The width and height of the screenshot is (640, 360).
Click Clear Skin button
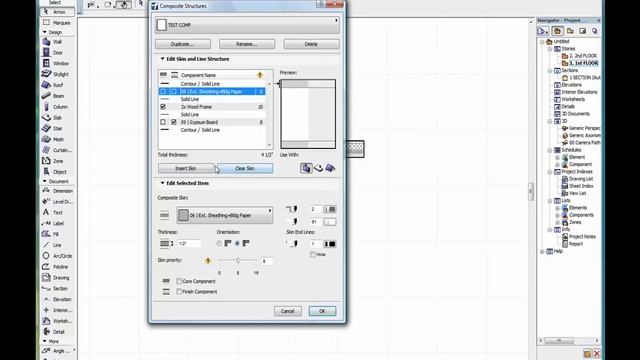pyautogui.click(x=245, y=168)
